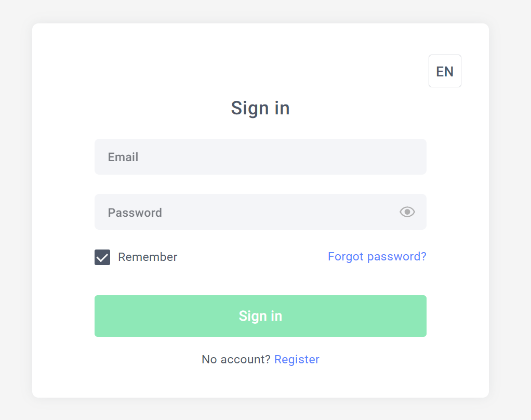Click the Remember label text
Image resolution: width=531 pixels, height=420 pixels.
coord(148,257)
